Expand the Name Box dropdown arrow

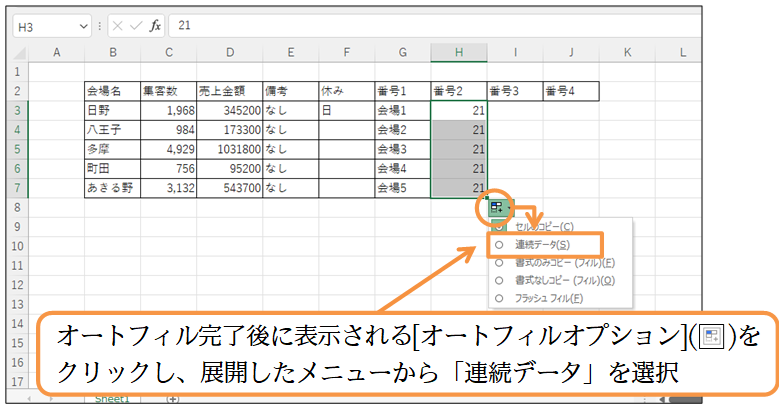click(83, 26)
